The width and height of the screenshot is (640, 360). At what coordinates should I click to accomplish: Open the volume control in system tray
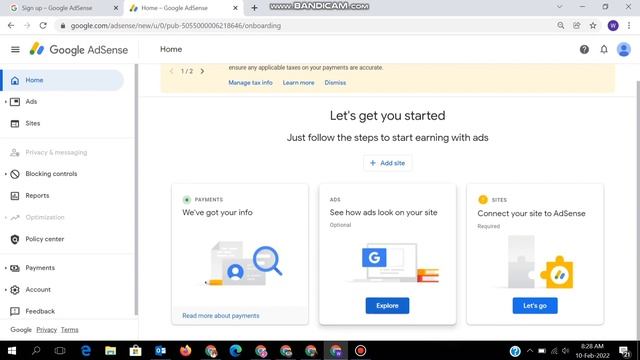[565, 351]
